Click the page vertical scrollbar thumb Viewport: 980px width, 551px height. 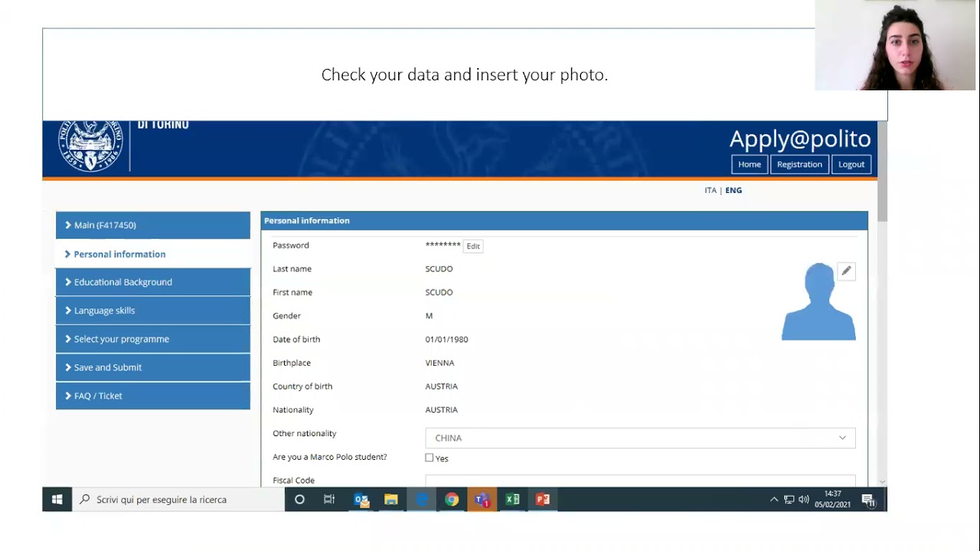click(x=882, y=172)
